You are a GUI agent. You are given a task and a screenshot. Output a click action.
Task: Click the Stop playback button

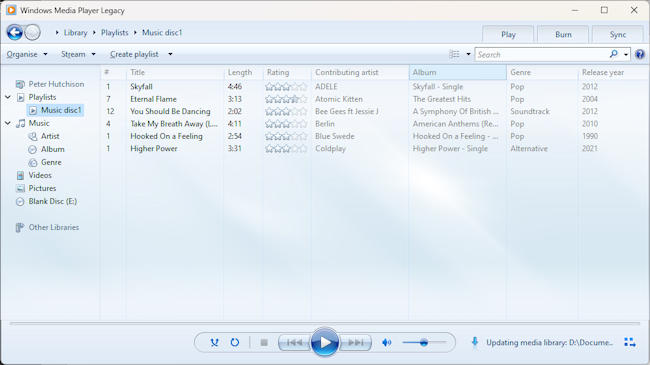264,343
